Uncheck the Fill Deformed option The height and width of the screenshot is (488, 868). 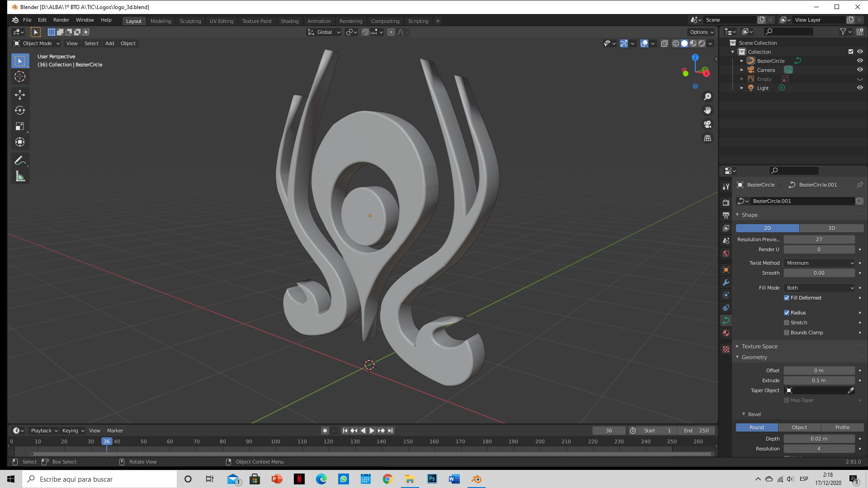[787, 298]
